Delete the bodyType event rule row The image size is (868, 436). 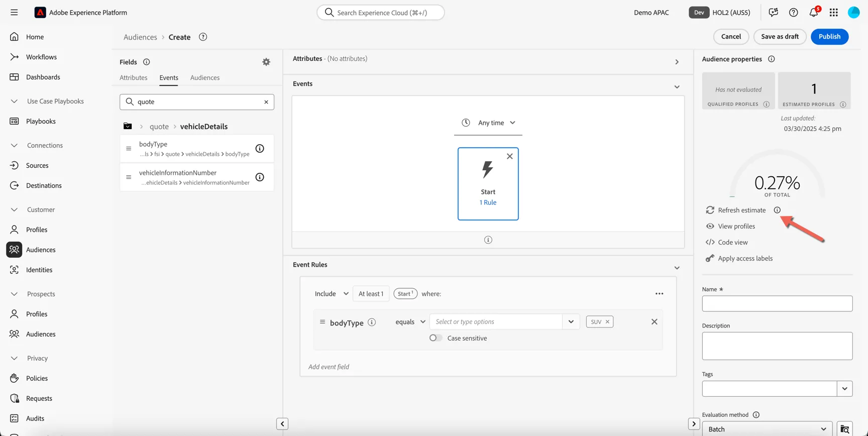pyautogui.click(x=654, y=322)
